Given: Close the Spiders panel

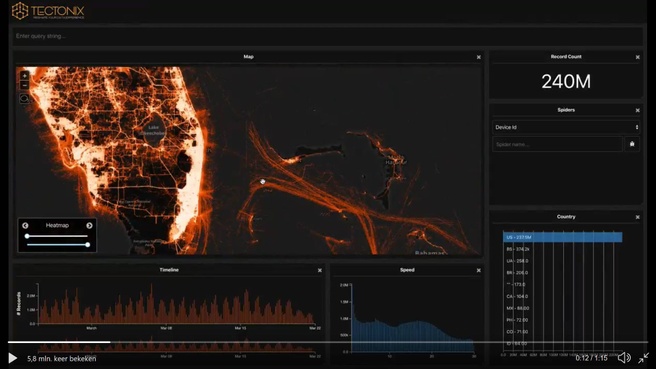Looking at the screenshot, I should click(638, 110).
